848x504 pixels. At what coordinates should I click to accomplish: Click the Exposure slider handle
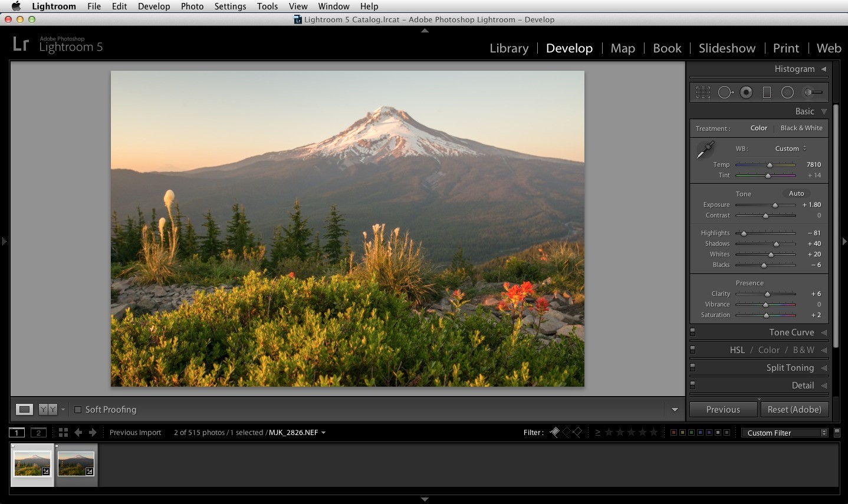pos(775,205)
